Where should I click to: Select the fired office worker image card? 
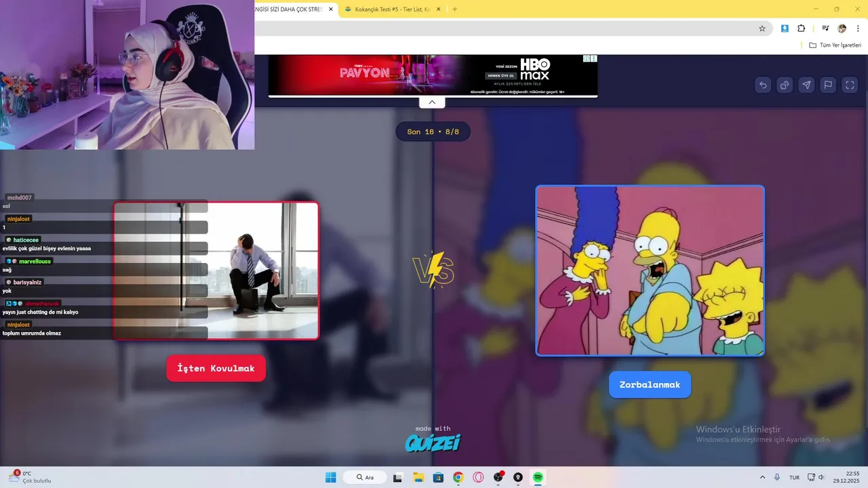click(216, 270)
